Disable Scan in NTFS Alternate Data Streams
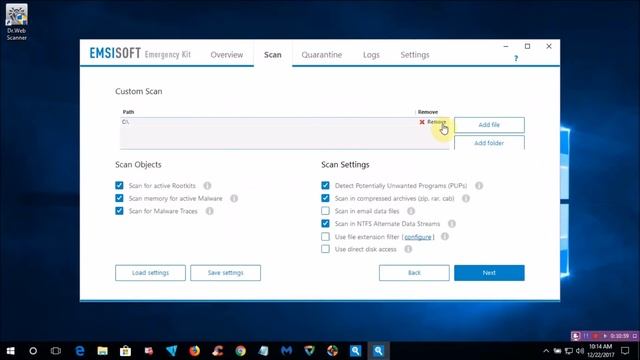The height and width of the screenshot is (360, 640). tap(325, 224)
